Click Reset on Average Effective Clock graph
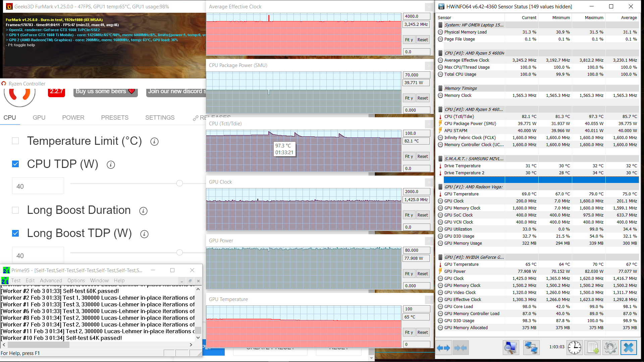 [423, 40]
